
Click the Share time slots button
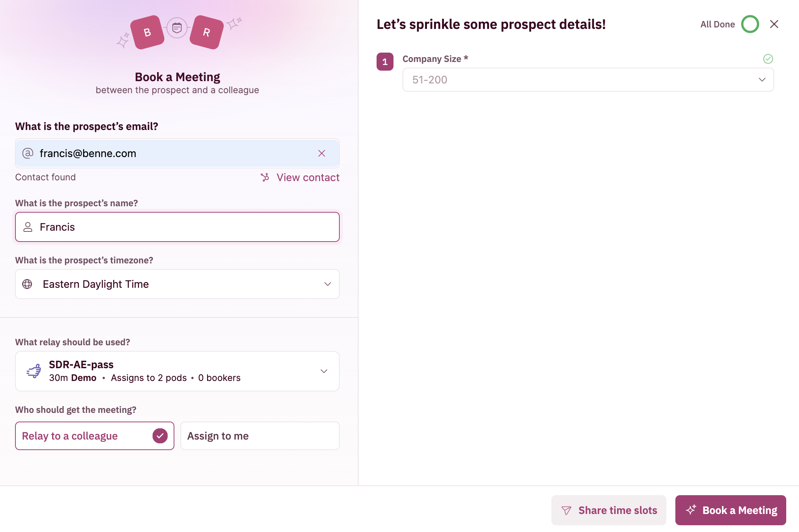pos(608,510)
